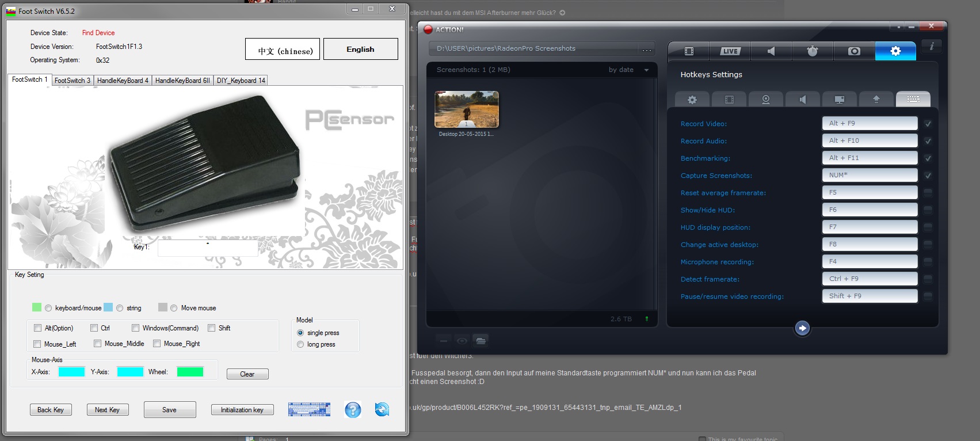Click the cyan X-Axis field
Viewport: 980px width, 441px height.
[72, 372]
